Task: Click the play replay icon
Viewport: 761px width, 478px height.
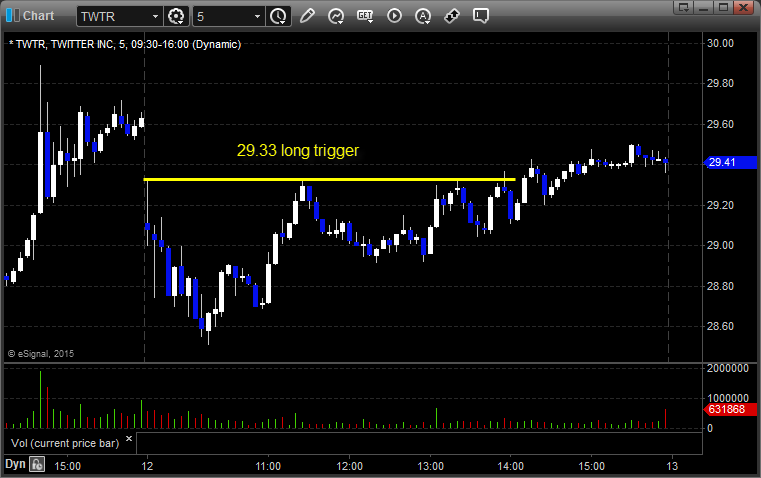Action: [394, 16]
